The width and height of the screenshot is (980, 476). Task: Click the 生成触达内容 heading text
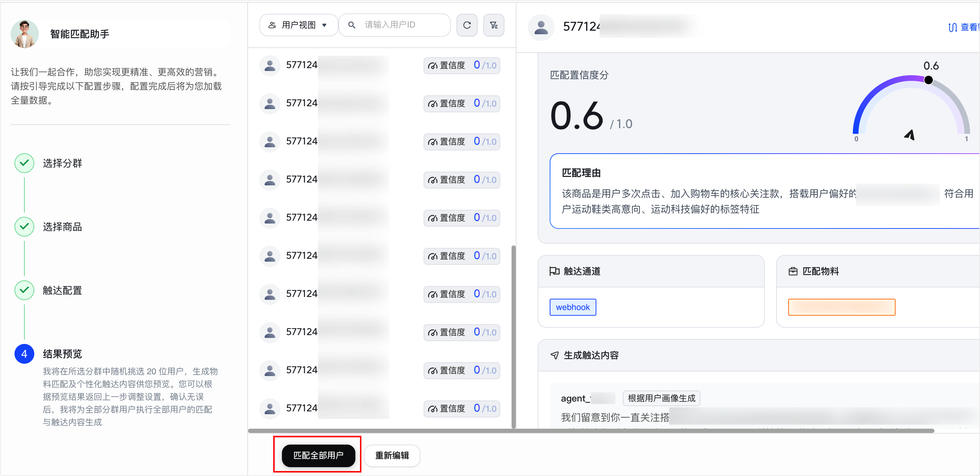591,355
